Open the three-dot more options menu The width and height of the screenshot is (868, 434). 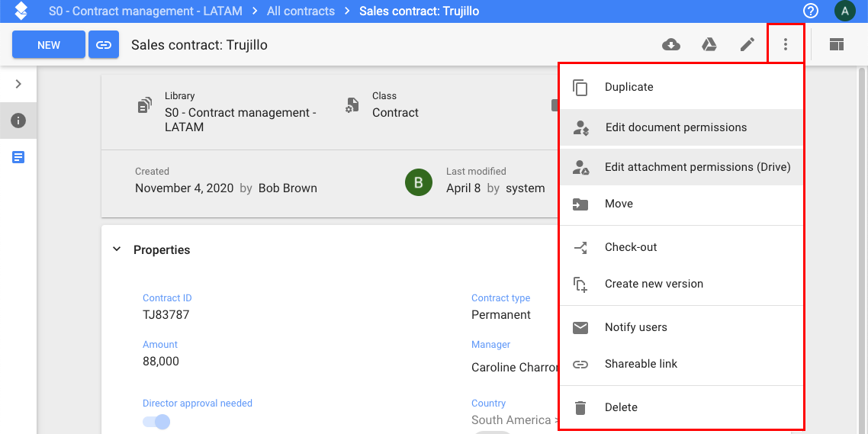[785, 45]
